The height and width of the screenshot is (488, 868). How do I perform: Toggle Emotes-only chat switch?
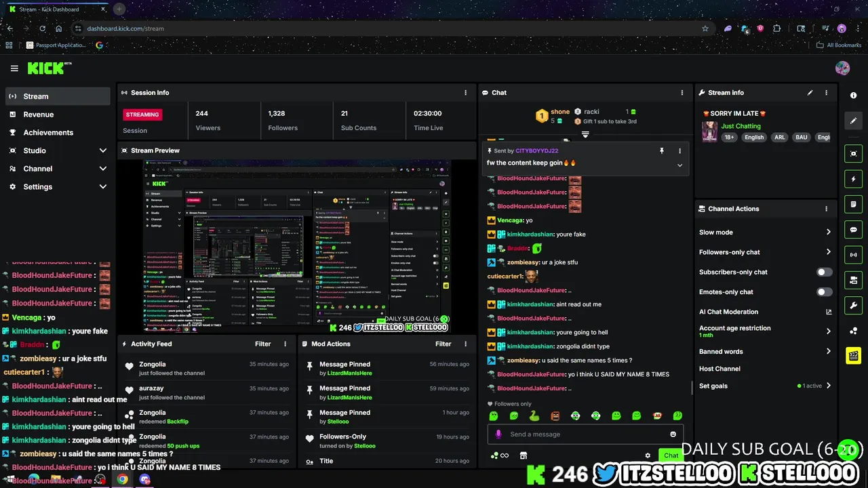pos(824,292)
